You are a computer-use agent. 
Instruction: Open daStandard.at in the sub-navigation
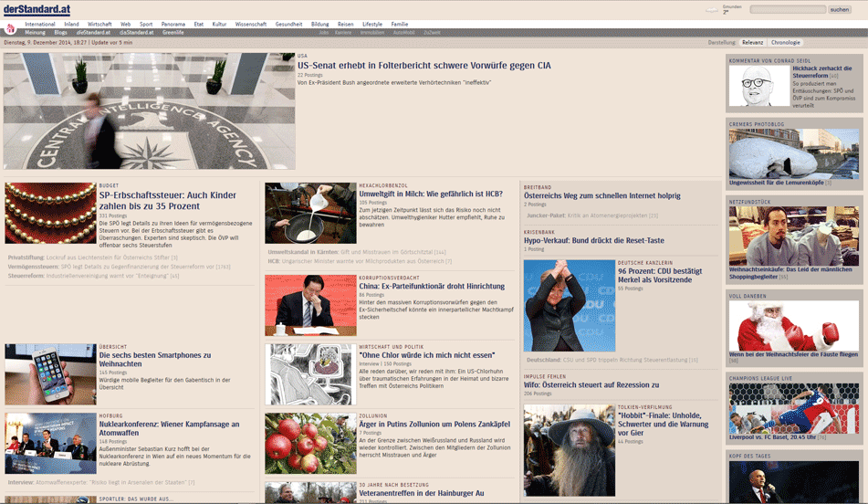pyautogui.click(x=137, y=33)
